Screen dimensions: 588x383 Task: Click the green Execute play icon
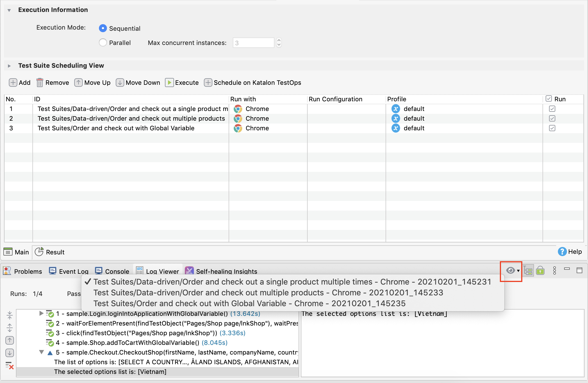tap(169, 83)
